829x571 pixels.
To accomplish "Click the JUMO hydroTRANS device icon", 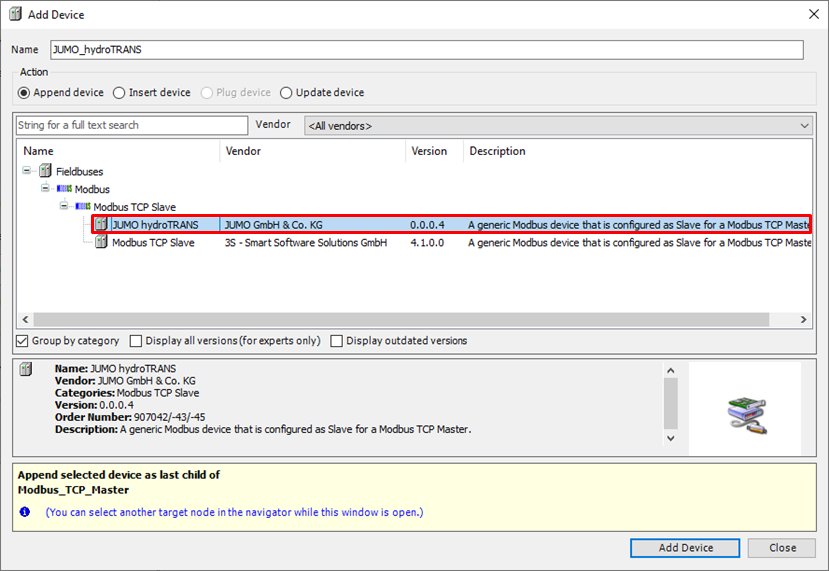I will 101,224.
